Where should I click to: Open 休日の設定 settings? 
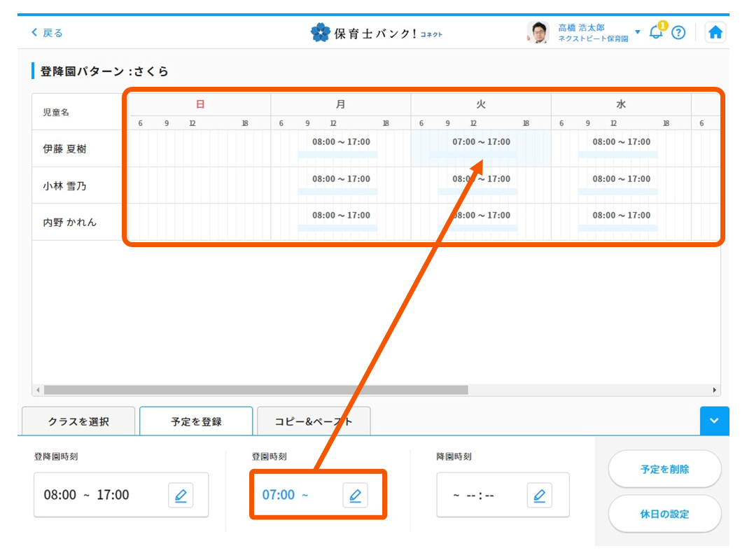click(664, 513)
